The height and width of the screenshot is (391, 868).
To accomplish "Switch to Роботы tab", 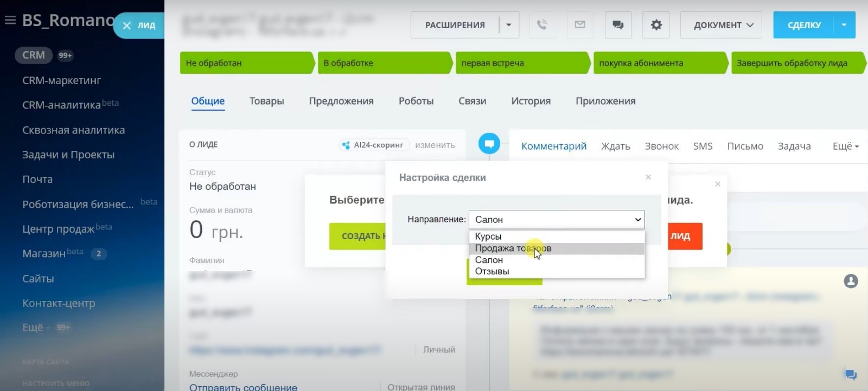I will click(416, 101).
